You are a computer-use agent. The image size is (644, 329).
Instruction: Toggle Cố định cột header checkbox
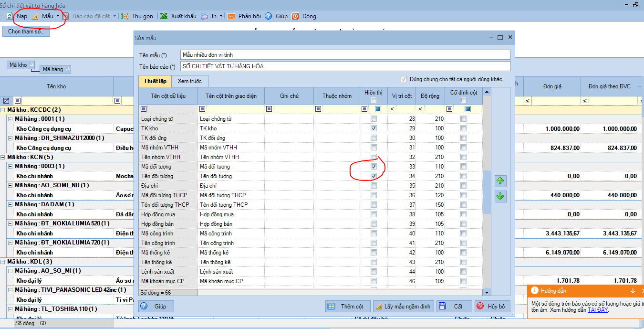463,100
